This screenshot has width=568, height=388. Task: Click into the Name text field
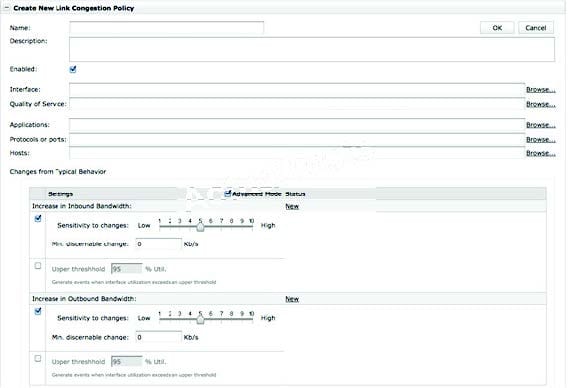tap(167, 28)
